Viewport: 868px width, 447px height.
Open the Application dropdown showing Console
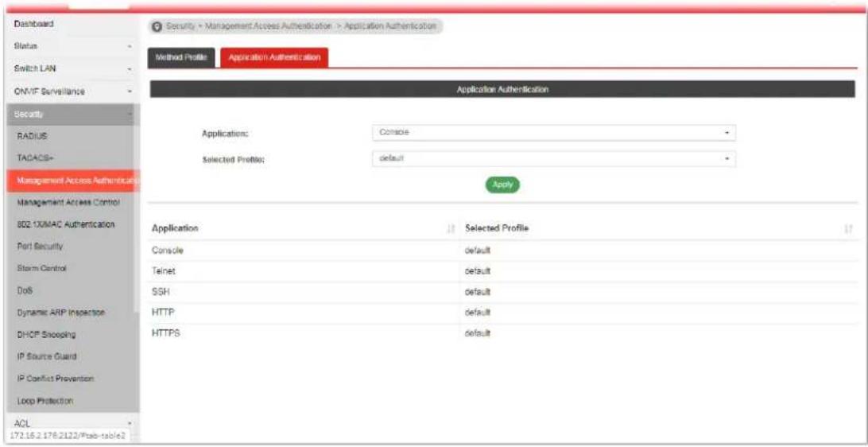(555, 133)
